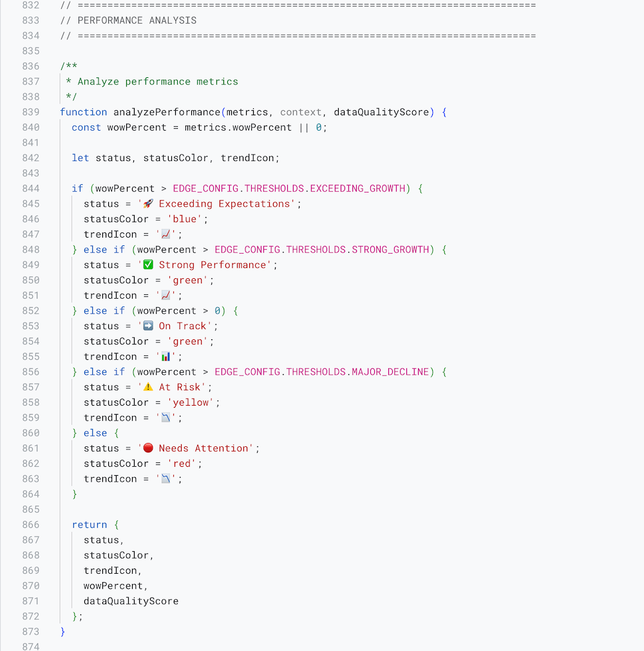Click the right-arrow emoji on line 853
Image resolution: width=644 pixels, height=651 pixels.
pos(148,326)
